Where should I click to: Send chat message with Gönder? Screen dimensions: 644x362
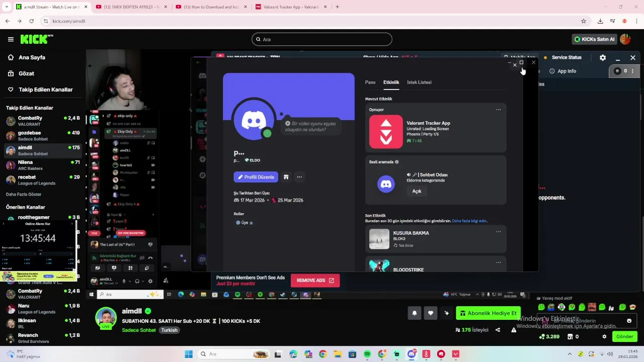[x=625, y=336]
